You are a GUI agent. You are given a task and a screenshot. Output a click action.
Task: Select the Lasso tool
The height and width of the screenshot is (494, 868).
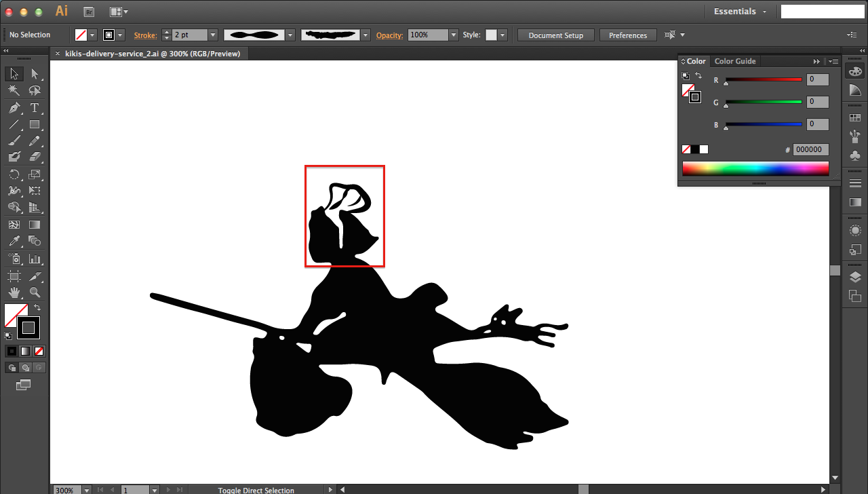pos(35,91)
